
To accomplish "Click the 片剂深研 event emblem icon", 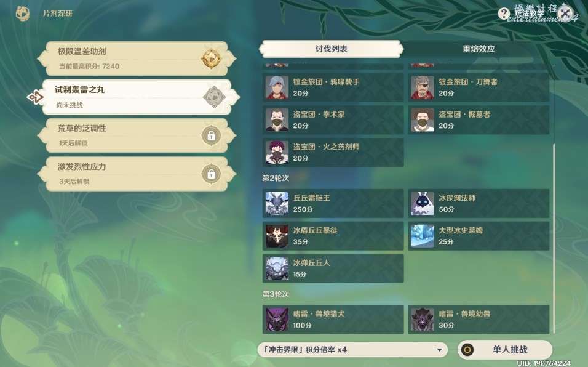I will [23, 14].
